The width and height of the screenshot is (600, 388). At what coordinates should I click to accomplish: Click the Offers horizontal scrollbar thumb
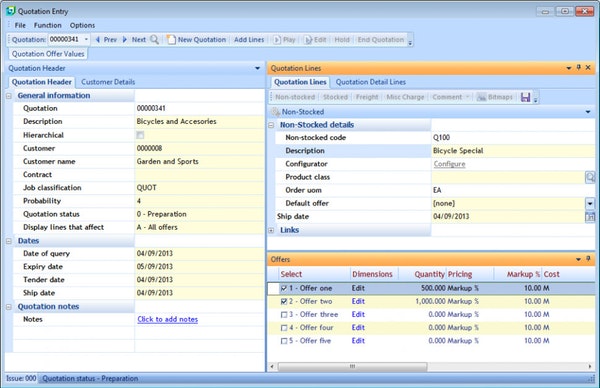tap(352, 367)
